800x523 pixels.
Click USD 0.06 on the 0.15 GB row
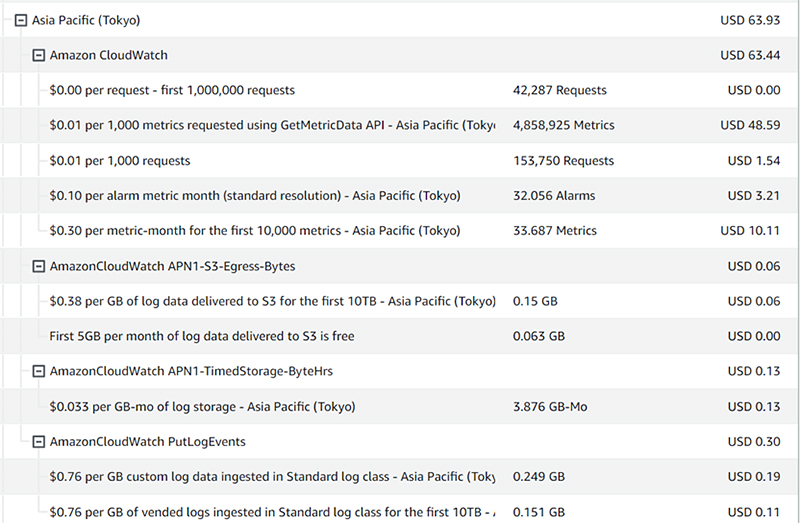pos(754,302)
